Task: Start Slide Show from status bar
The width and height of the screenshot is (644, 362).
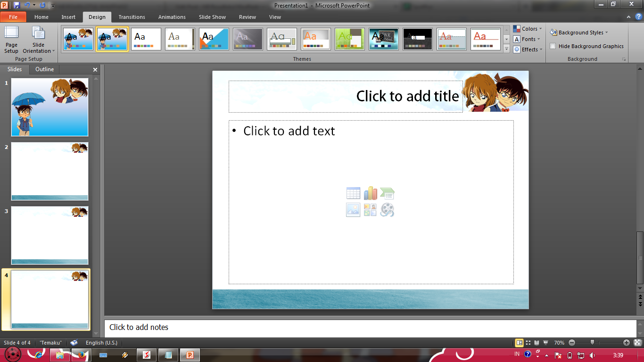Action: [545, 343]
